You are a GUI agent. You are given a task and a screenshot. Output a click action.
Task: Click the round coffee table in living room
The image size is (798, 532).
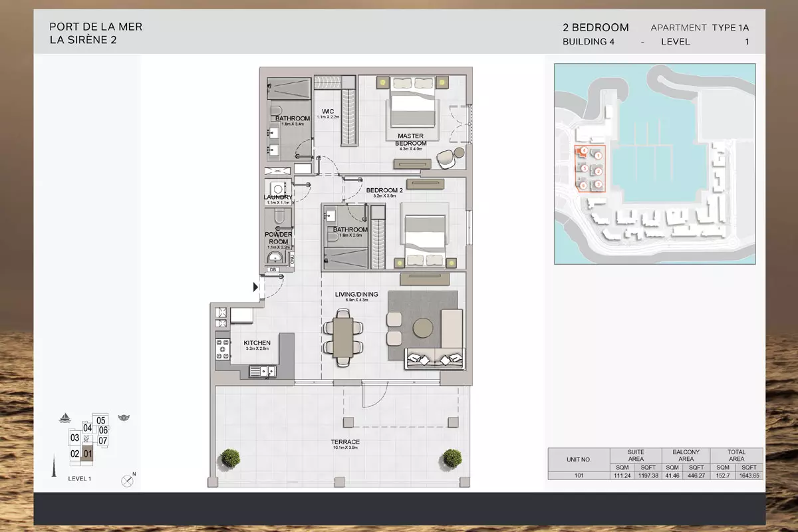coord(422,329)
